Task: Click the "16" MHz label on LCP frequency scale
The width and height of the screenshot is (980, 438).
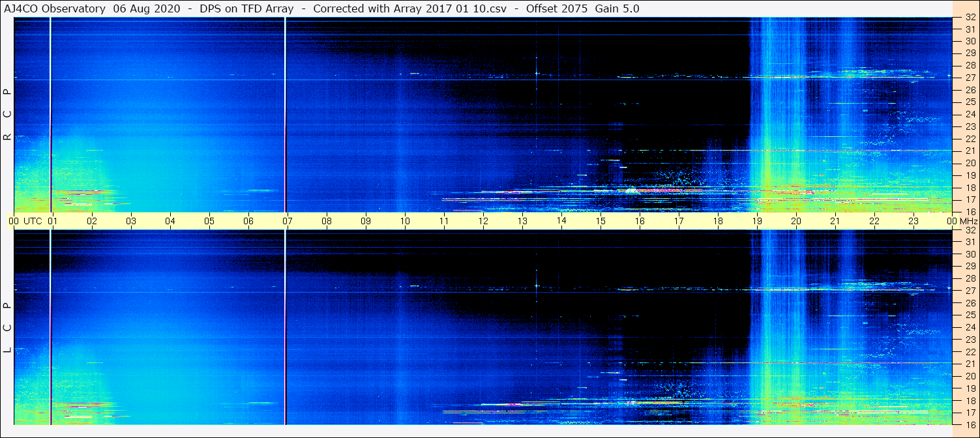Action: pos(970,425)
